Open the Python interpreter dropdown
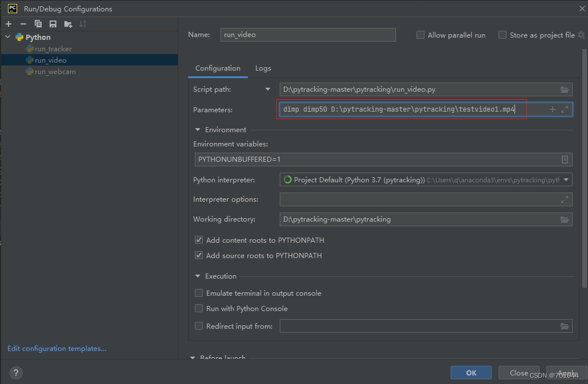Image resolution: width=588 pixels, height=384 pixels. pos(566,178)
